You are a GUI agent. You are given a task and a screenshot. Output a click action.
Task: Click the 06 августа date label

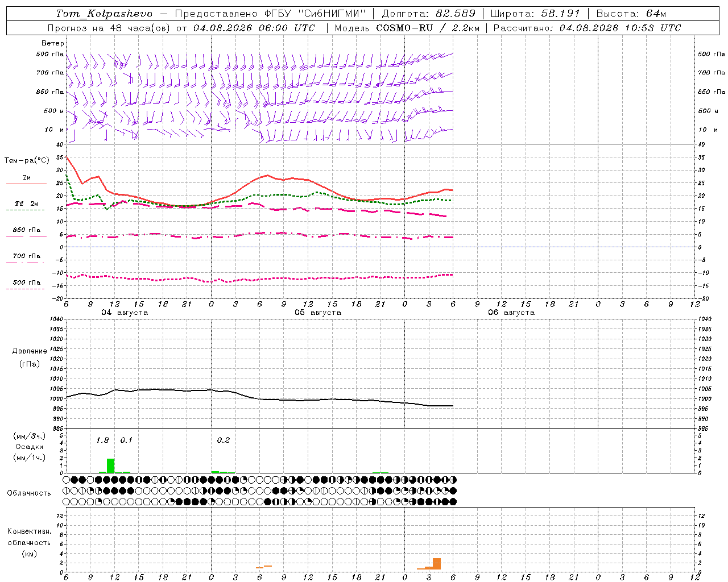(x=511, y=313)
